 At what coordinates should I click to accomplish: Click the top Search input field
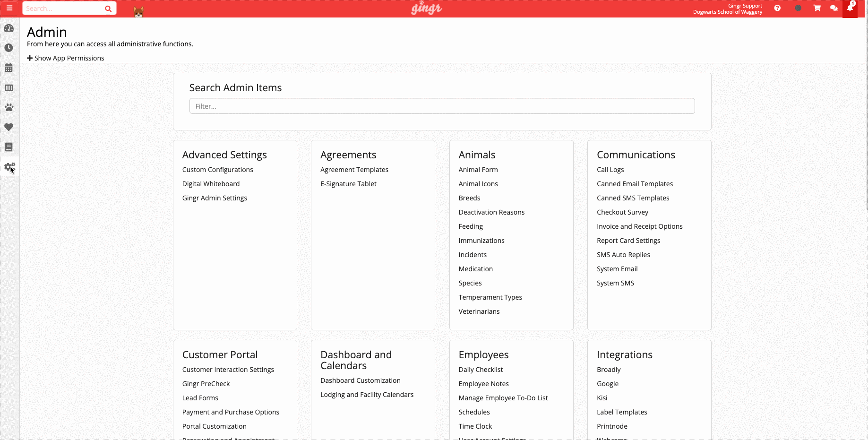pyautogui.click(x=63, y=9)
